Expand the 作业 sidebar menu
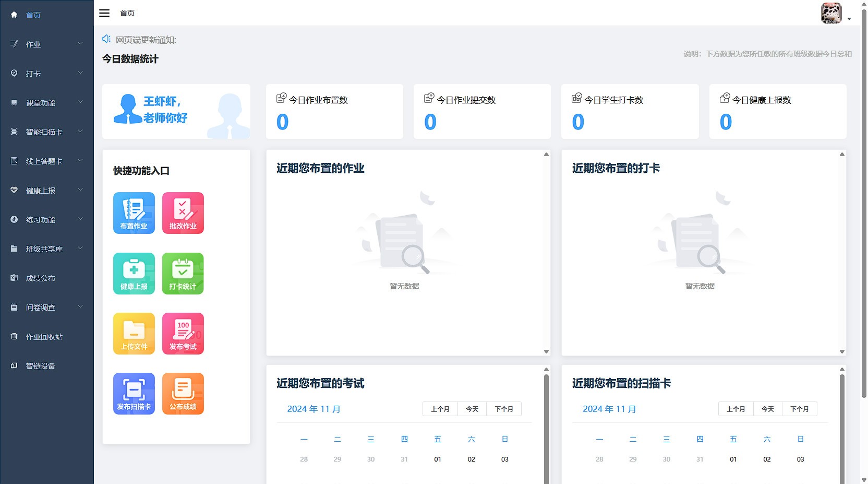Image resolution: width=868 pixels, height=484 pixels. tap(33, 44)
